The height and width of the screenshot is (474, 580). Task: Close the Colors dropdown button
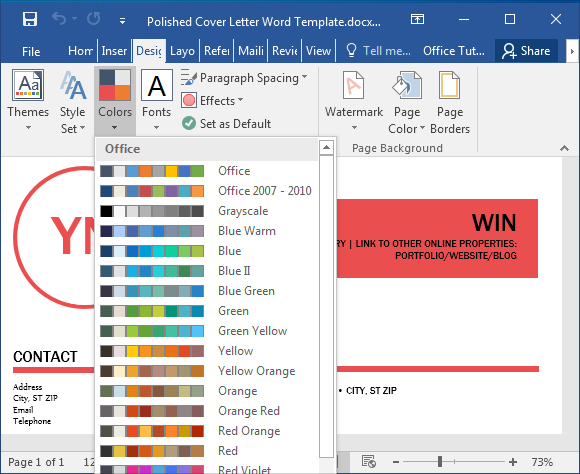pyautogui.click(x=115, y=101)
